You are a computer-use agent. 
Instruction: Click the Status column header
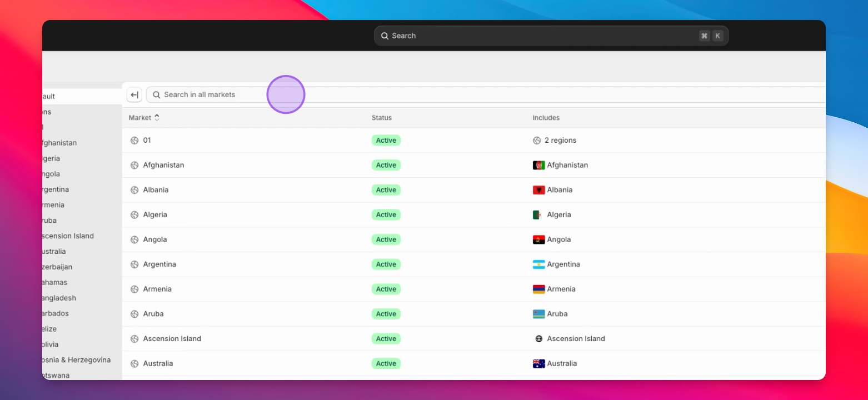coord(382,118)
